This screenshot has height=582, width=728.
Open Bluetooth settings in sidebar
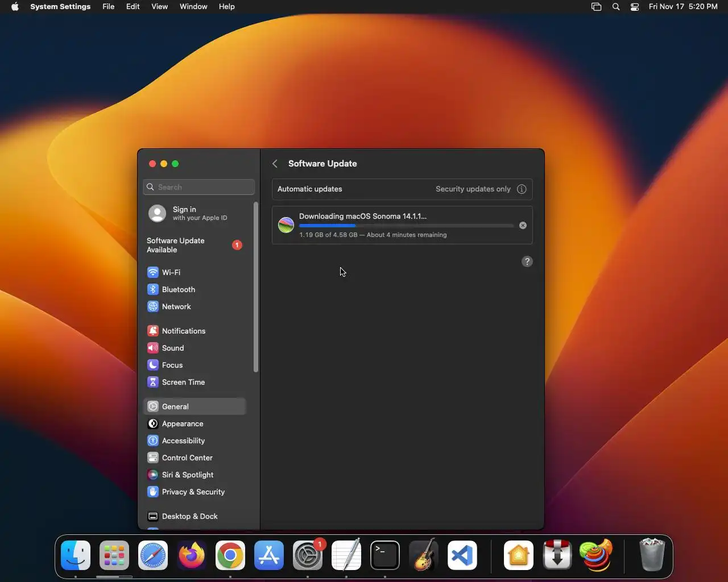pos(194,289)
